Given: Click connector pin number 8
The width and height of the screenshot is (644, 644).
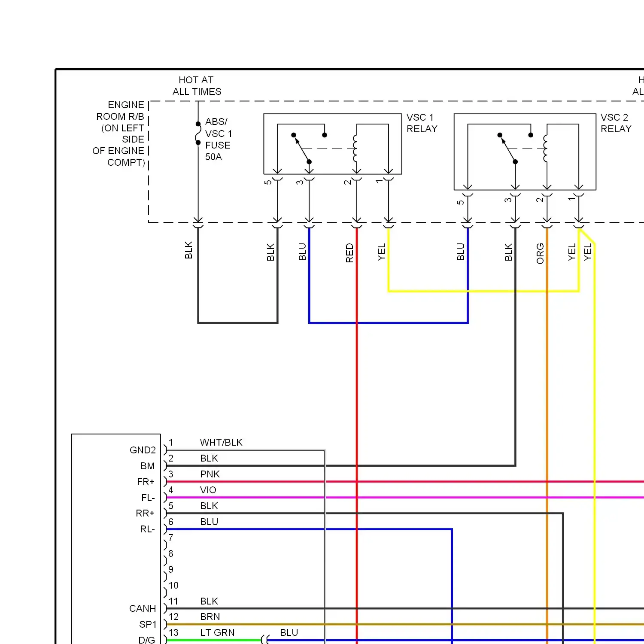Looking at the screenshot, I should pos(171,553).
